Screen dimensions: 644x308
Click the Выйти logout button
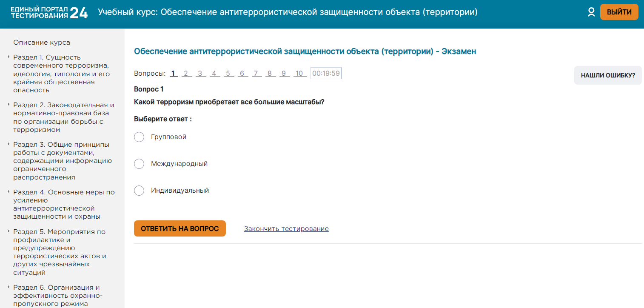click(619, 12)
